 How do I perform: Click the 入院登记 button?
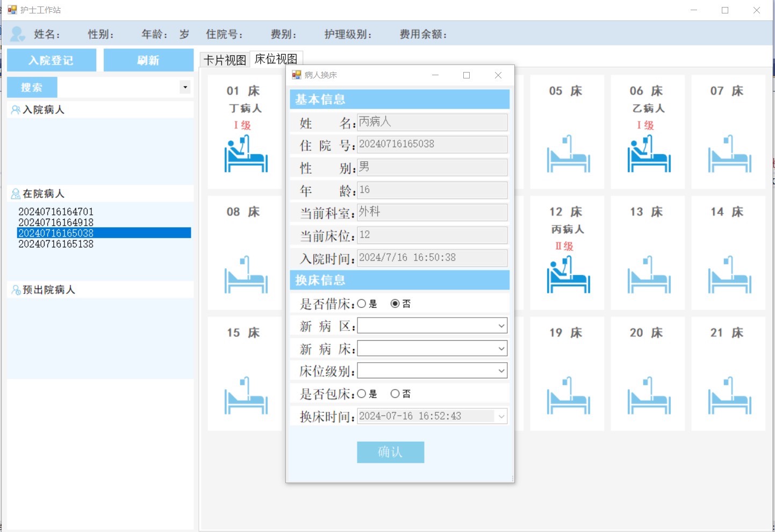tap(52, 60)
